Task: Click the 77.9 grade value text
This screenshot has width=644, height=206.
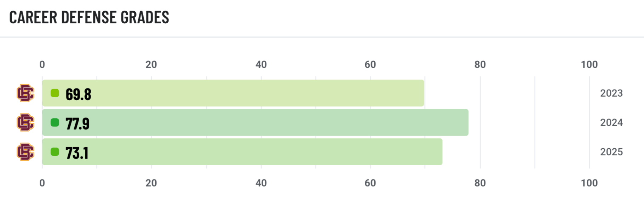Action: (x=77, y=124)
